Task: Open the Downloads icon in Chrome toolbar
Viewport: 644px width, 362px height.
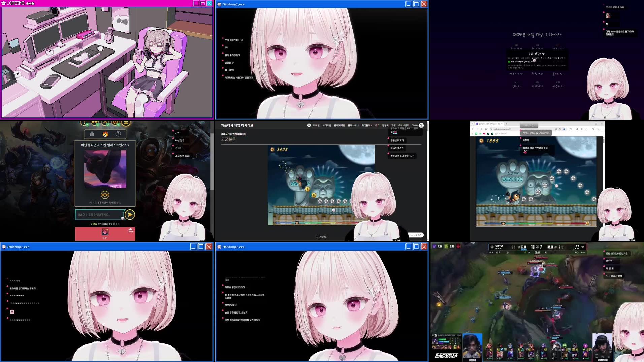Action: tap(586, 129)
